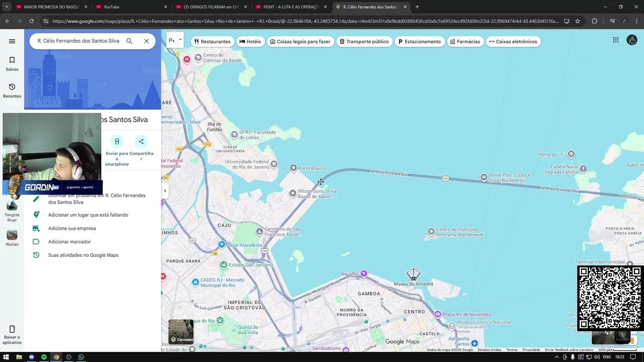
Task: Click the maps search input field
Action: (x=78, y=41)
